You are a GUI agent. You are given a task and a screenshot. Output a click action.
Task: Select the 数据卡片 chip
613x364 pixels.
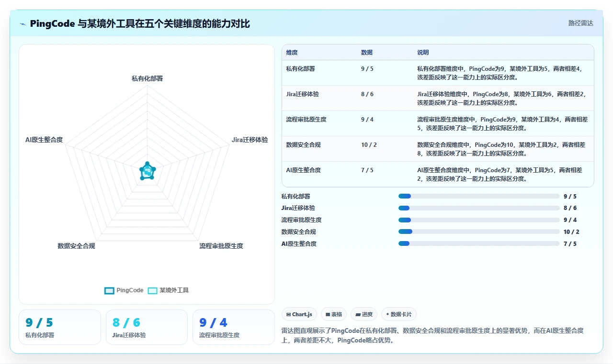399,314
